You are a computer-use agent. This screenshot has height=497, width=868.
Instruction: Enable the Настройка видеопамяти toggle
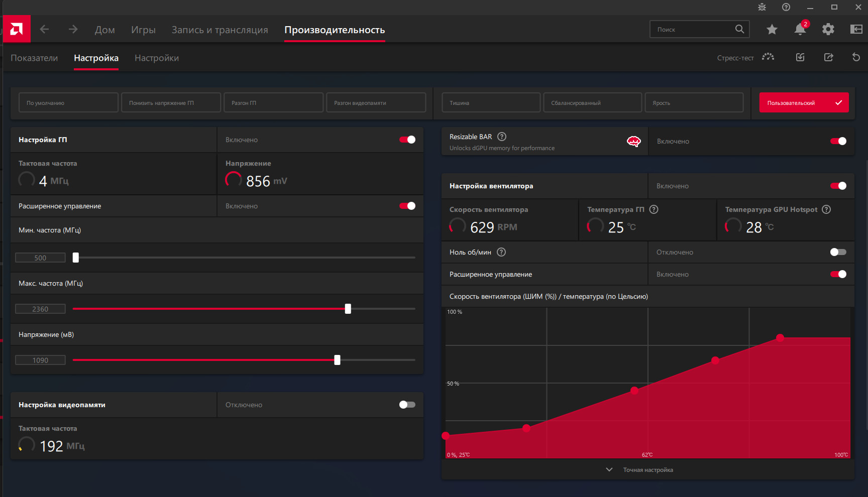coord(407,405)
